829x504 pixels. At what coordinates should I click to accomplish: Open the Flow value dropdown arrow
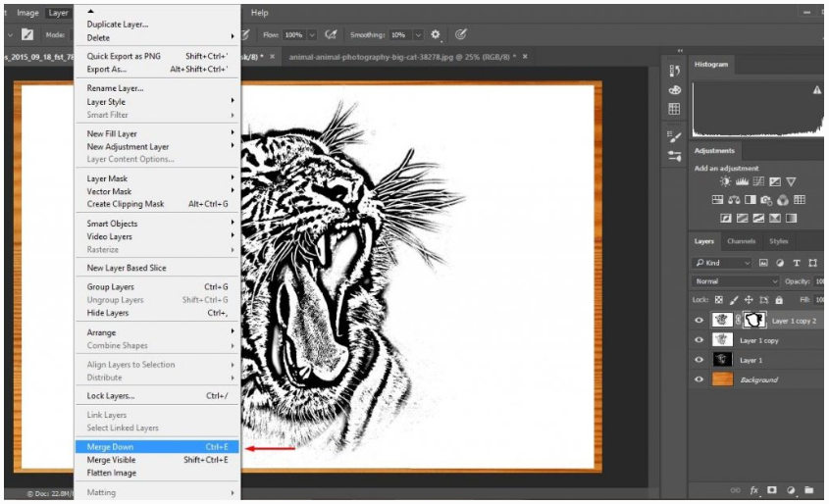312,35
